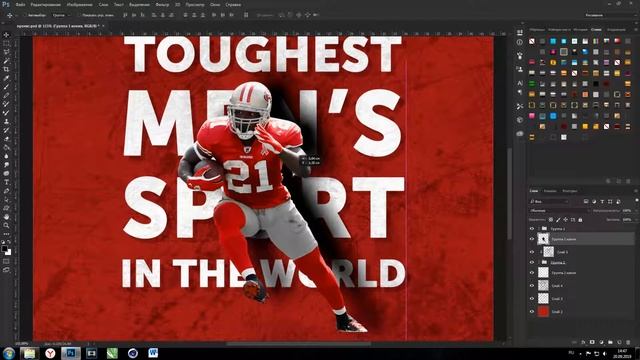This screenshot has height=360, width=640.
Task: Lock all for the selected layer
Action: [x=580, y=220]
